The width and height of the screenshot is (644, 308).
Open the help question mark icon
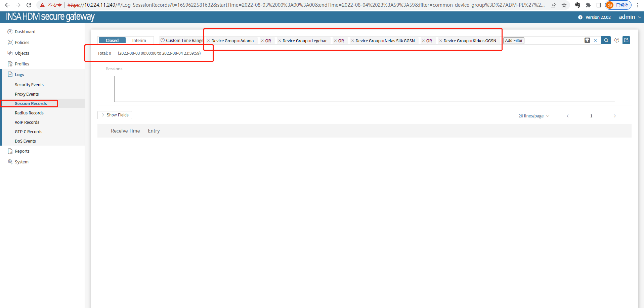tap(617, 40)
